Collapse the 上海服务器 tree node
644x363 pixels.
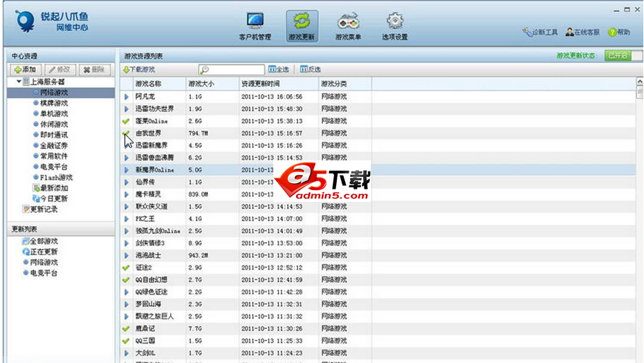click(19, 82)
